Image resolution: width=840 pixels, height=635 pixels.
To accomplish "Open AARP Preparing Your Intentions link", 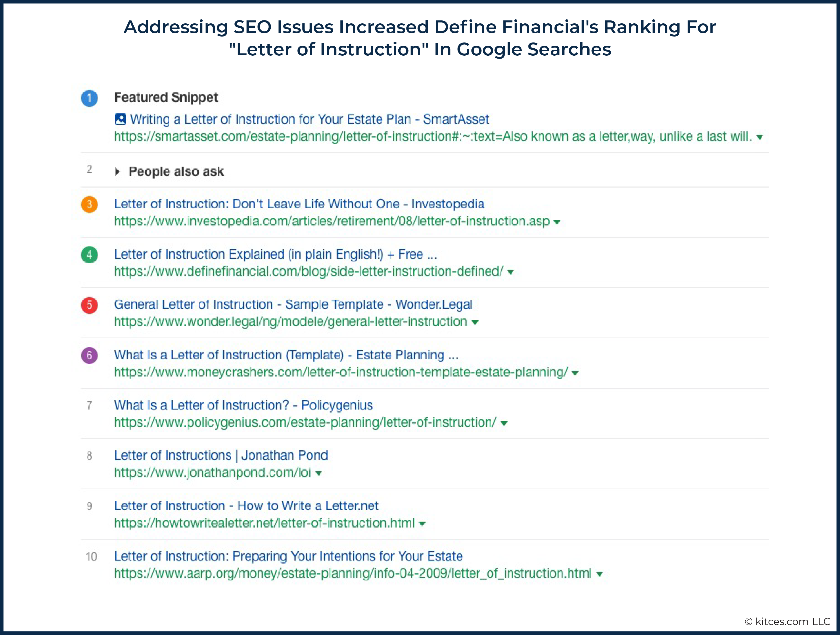I will 288,557.
